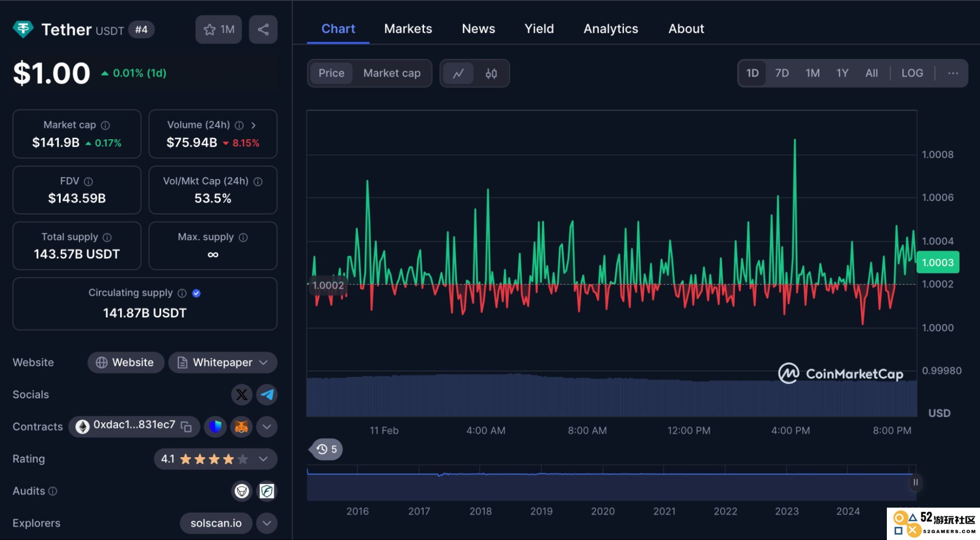Open Circulating supply info icon

pos(182,293)
